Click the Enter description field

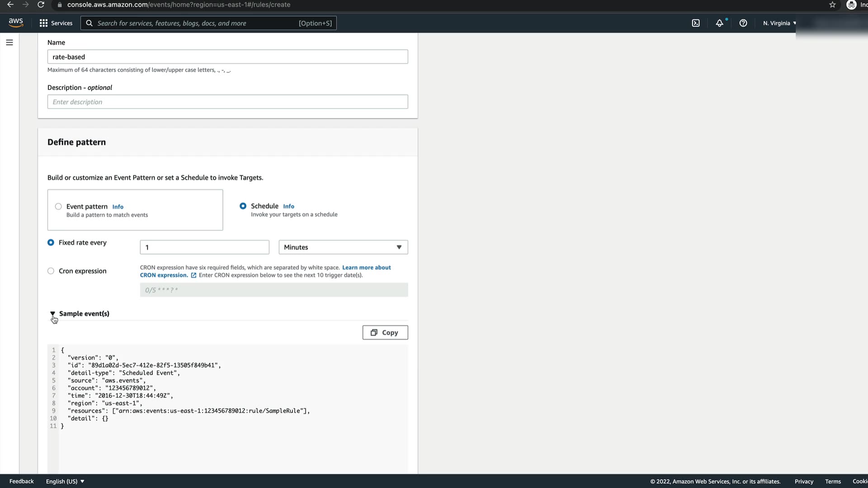[x=227, y=102]
